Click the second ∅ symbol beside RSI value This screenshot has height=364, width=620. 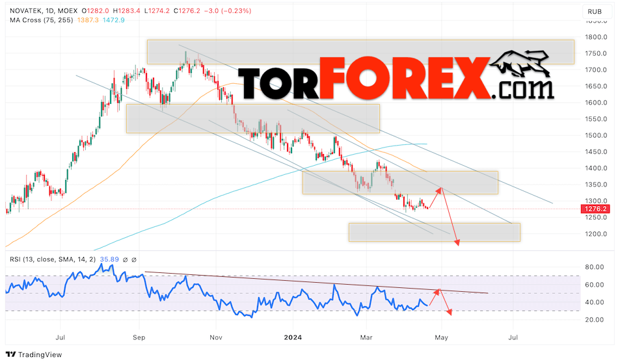pyautogui.click(x=133, y=259)
